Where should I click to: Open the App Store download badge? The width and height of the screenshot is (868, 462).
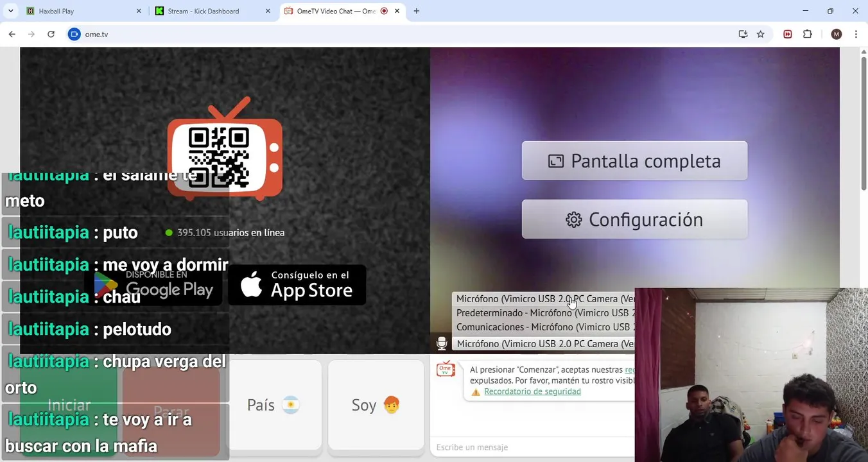pyautogui.click(x=297, y=284)
